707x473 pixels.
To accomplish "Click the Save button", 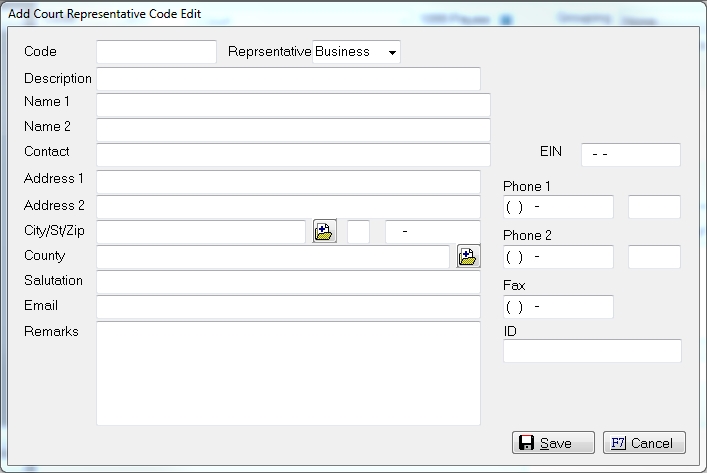I will click(x=553, y=443).
